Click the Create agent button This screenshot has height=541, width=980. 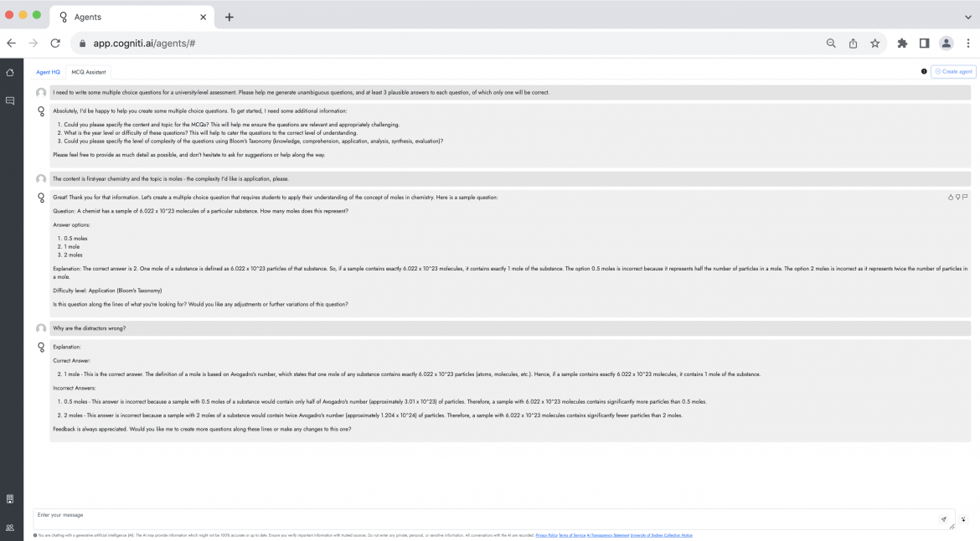point(954,71)
